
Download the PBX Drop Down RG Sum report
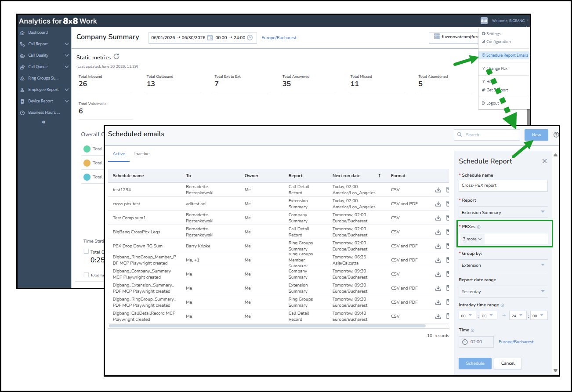pos(438,246)
